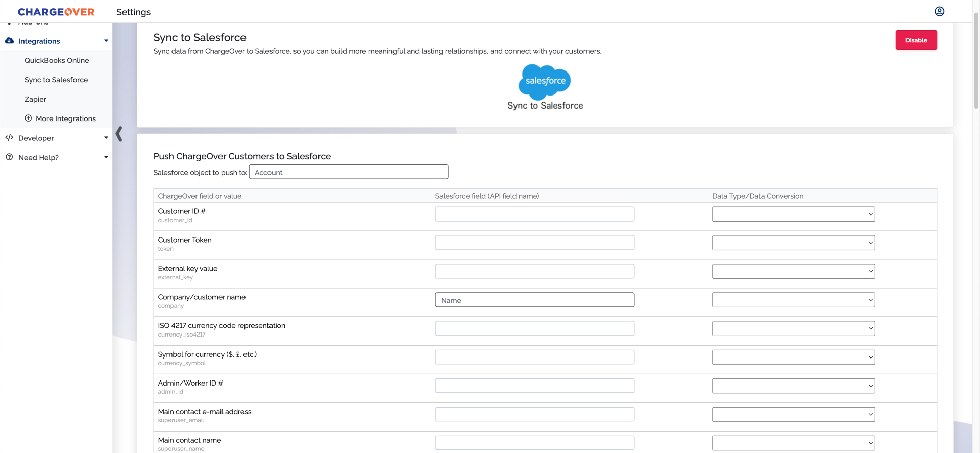980x453 pixels.
Task: Click Salesforce field for Customer Token
Action: [x=535, y=243]
